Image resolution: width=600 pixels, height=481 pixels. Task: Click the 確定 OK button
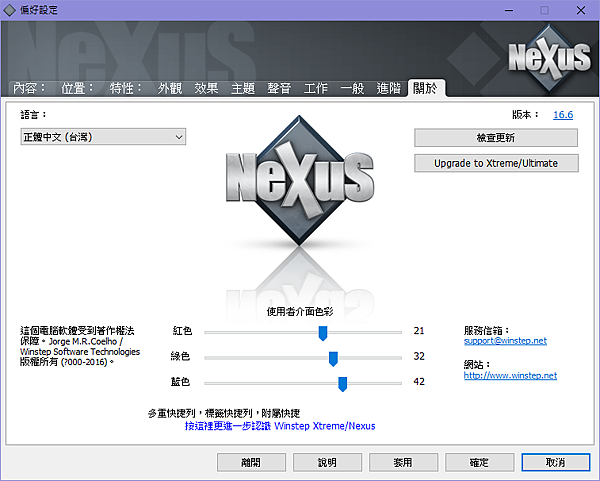479,462
